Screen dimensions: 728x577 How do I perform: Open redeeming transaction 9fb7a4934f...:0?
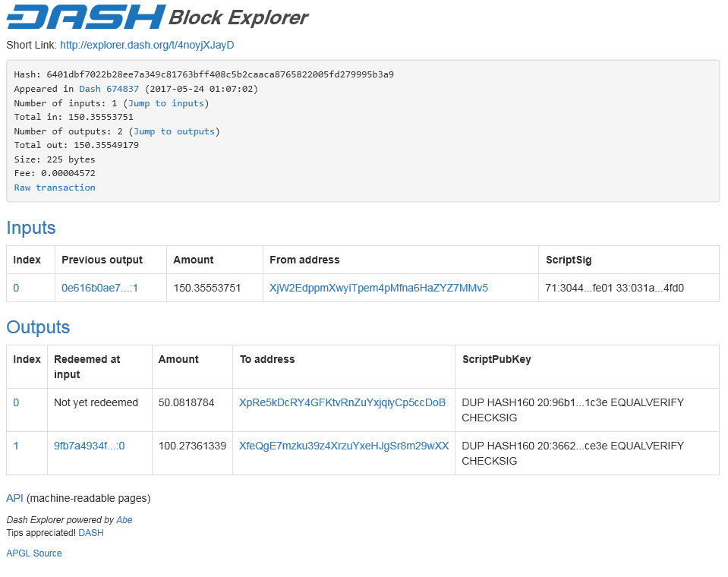(89, 446)
